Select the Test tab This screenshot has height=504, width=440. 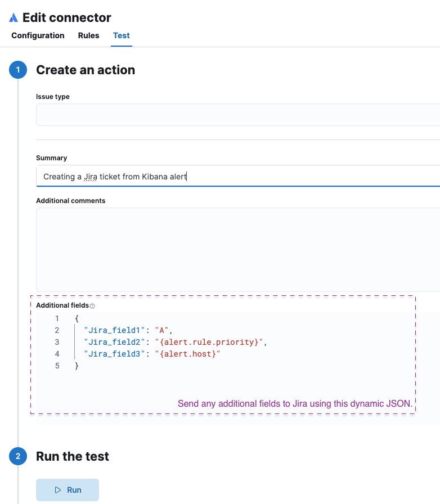pyautogui.click(x=121, y=35)
